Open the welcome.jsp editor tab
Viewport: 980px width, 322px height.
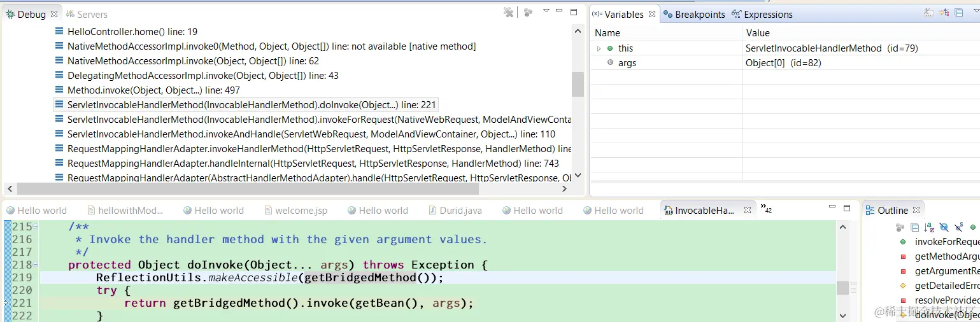click(x=295, y=211)
